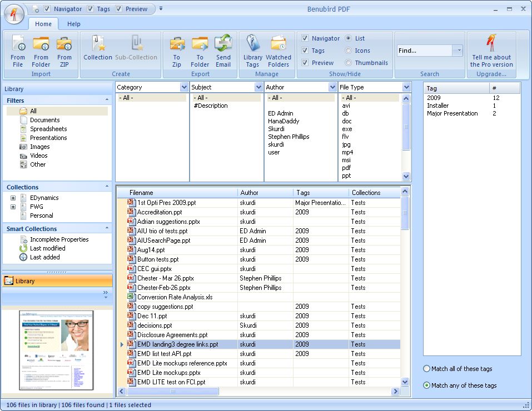Uncheck Tags in Show/Hide ribbon group
The height and width of the screenshot is (411, 532).
click(305, 51)
